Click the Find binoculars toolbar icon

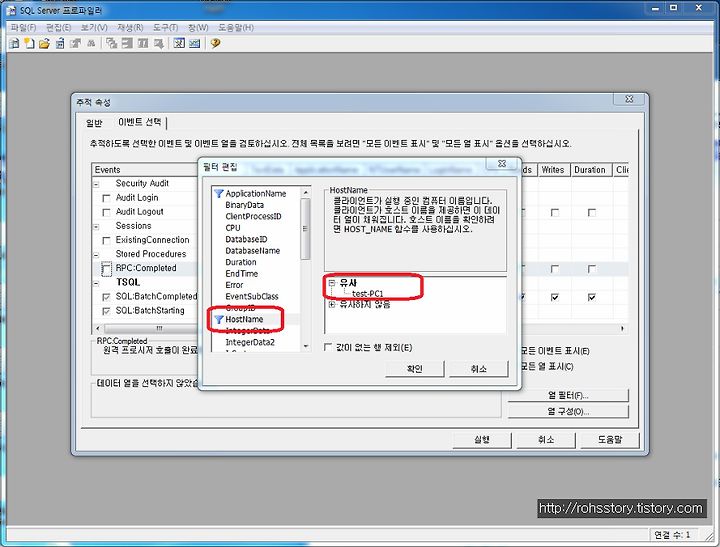91,44
